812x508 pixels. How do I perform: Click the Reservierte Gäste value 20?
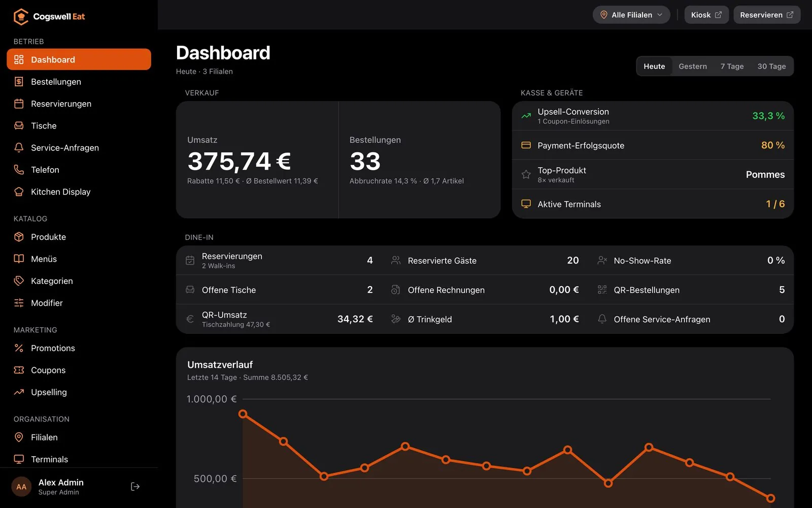pyautogui.click(x=573, y=260)
